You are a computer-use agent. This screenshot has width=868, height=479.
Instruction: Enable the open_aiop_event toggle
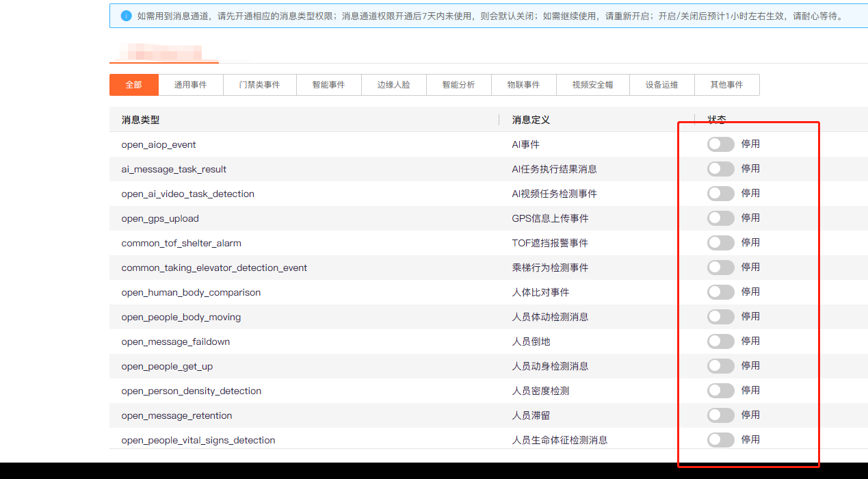[720, 144]
